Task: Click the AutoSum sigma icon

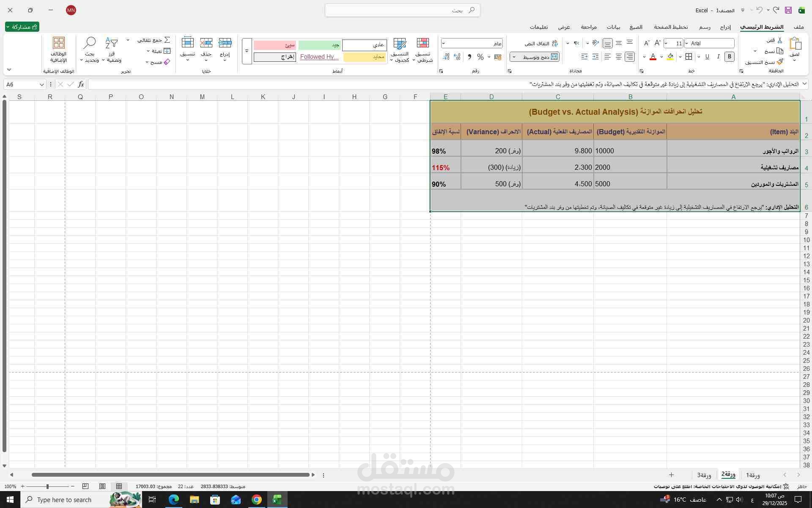Action: (167, 40)
